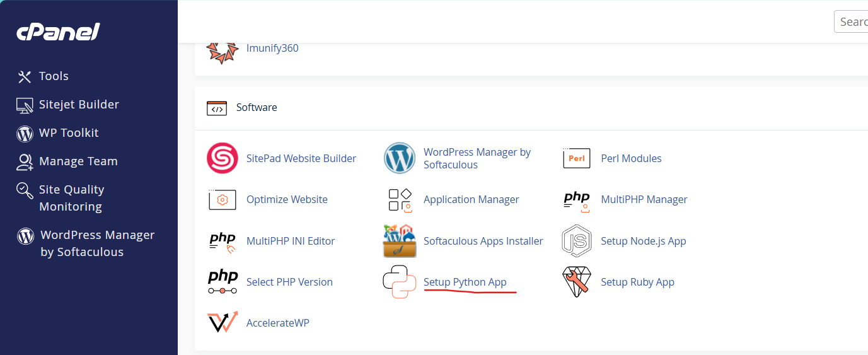
Task: Open Application Manager link
Action: (x=472, y=199)
